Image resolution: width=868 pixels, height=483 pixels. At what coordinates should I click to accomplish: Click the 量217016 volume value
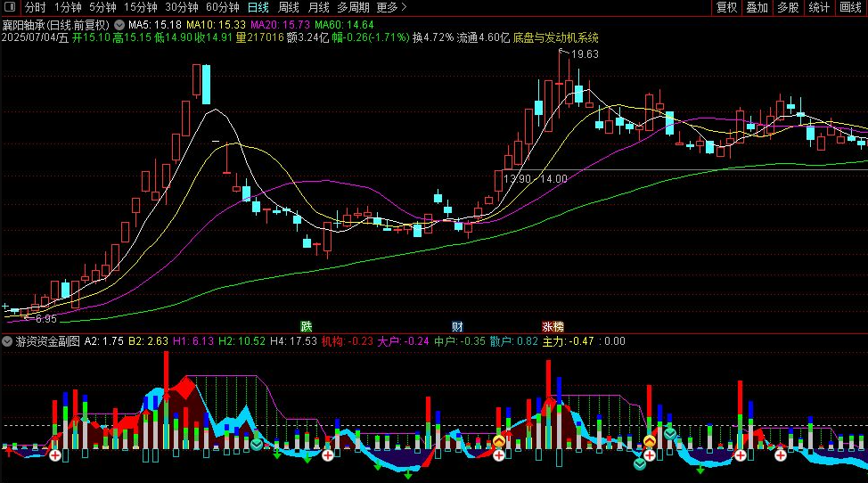tap(259, 37)
